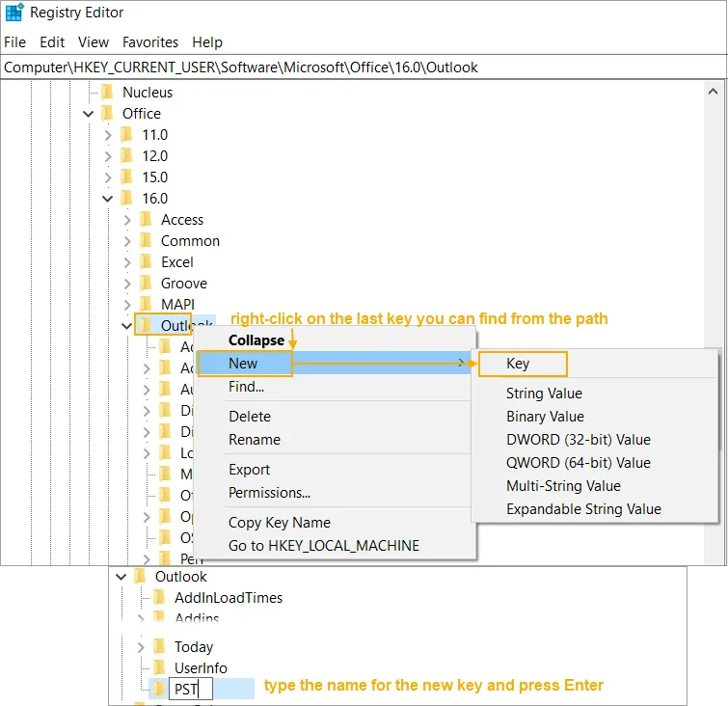Select the Today tree item

[x=194, y=646]
